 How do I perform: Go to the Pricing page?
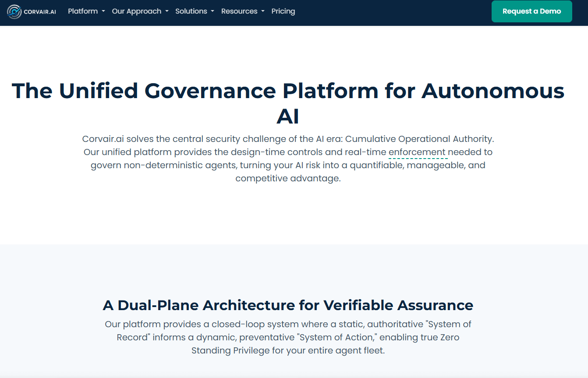[x=283, y=11]
